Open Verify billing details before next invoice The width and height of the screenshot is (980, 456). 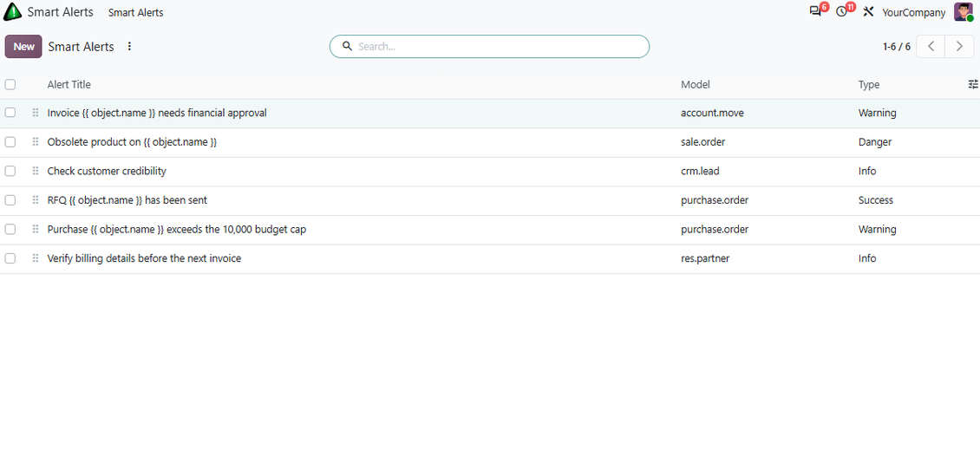point(144,258)
